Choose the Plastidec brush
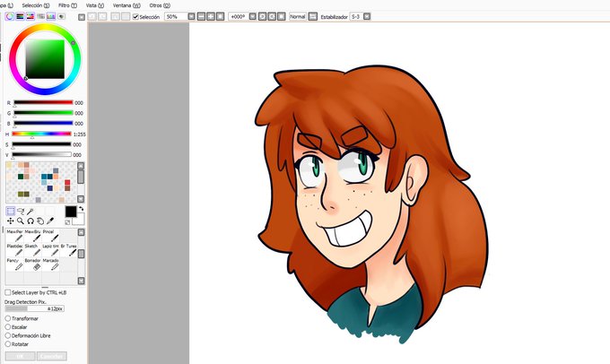The image size is (610, 364). click(x=14, y=249)
